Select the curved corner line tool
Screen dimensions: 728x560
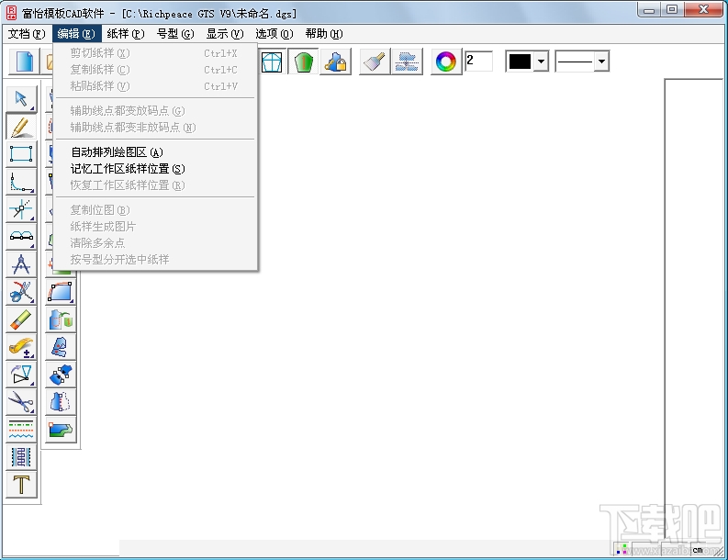click(x=21, y=182)
